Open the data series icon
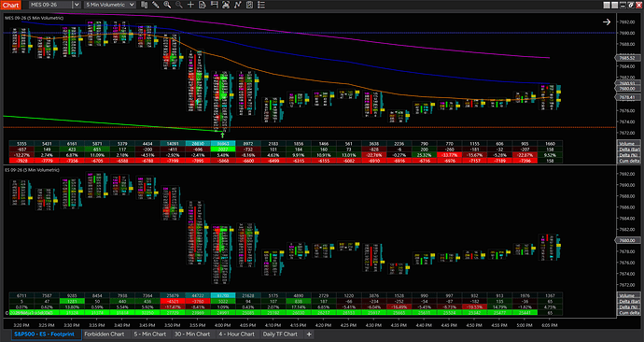This screenshot has width=644, height=342. (203, 5)
